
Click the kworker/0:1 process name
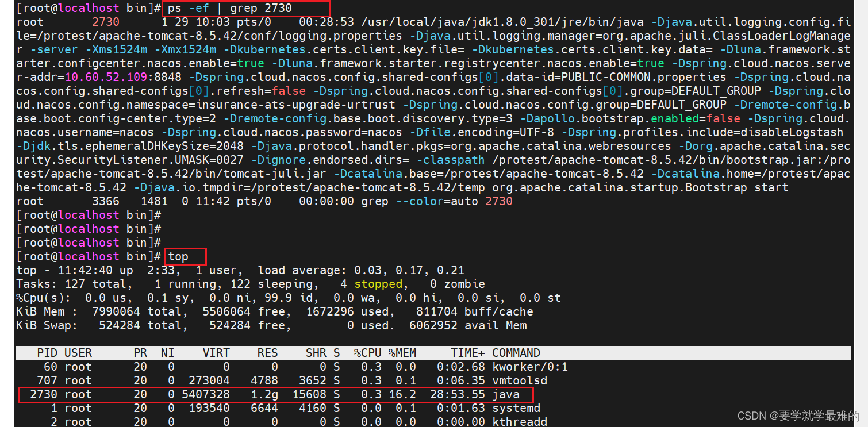point(530,367)
